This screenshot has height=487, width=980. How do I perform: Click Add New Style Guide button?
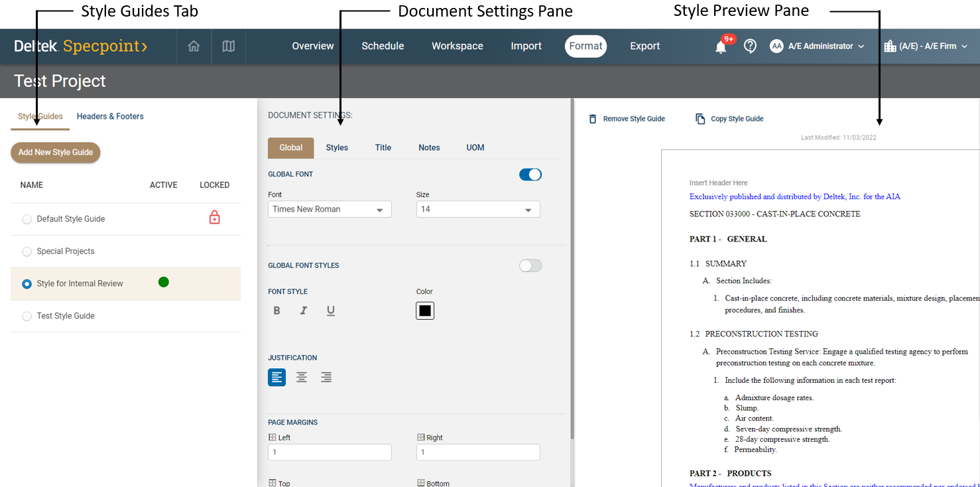coord(56,153)
